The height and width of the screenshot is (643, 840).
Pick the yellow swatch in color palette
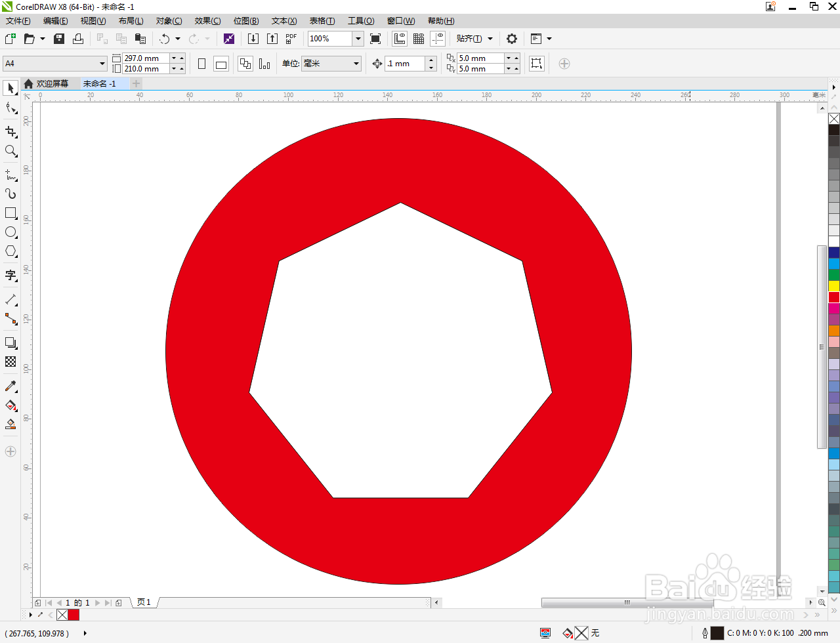(834, 286)
